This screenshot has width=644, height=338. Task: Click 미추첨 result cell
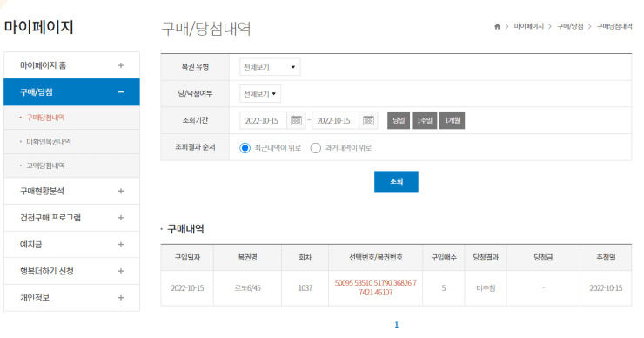tap(486, 288)
